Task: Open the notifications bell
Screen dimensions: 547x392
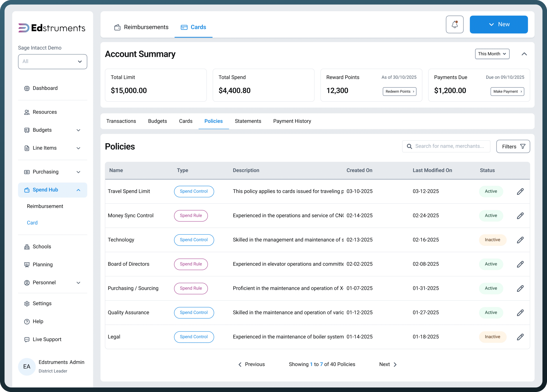Action: [x=454, y=24]
